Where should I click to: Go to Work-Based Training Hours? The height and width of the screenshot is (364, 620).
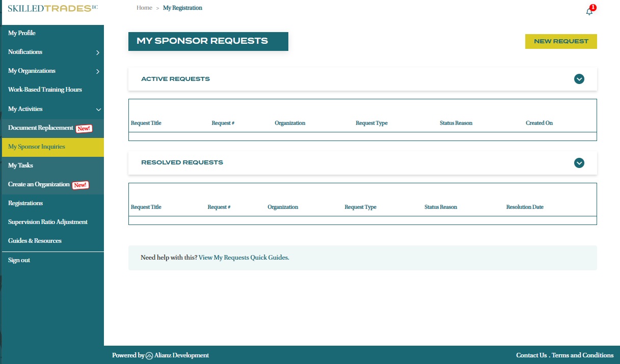(45, 90)
